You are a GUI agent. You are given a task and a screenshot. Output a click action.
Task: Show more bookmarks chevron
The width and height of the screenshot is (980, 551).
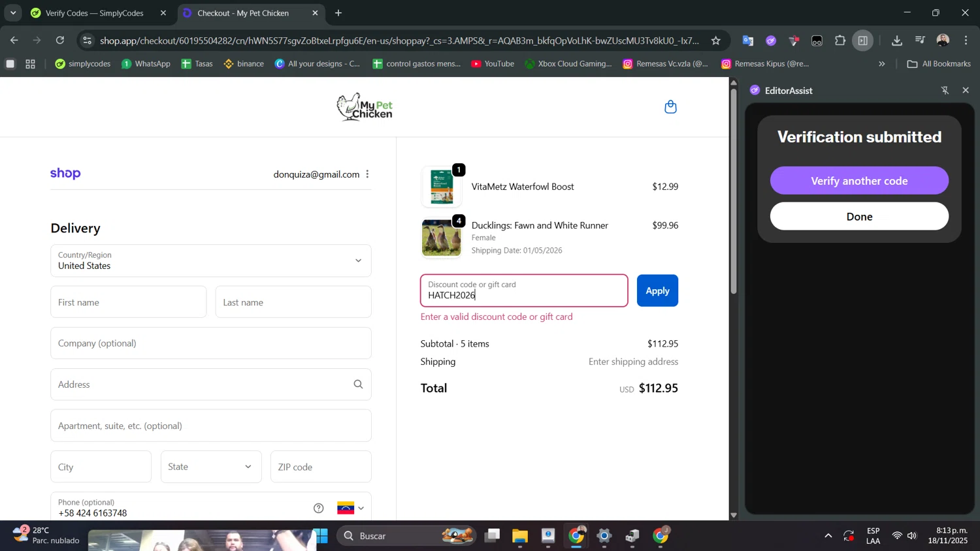pos(882,64)
